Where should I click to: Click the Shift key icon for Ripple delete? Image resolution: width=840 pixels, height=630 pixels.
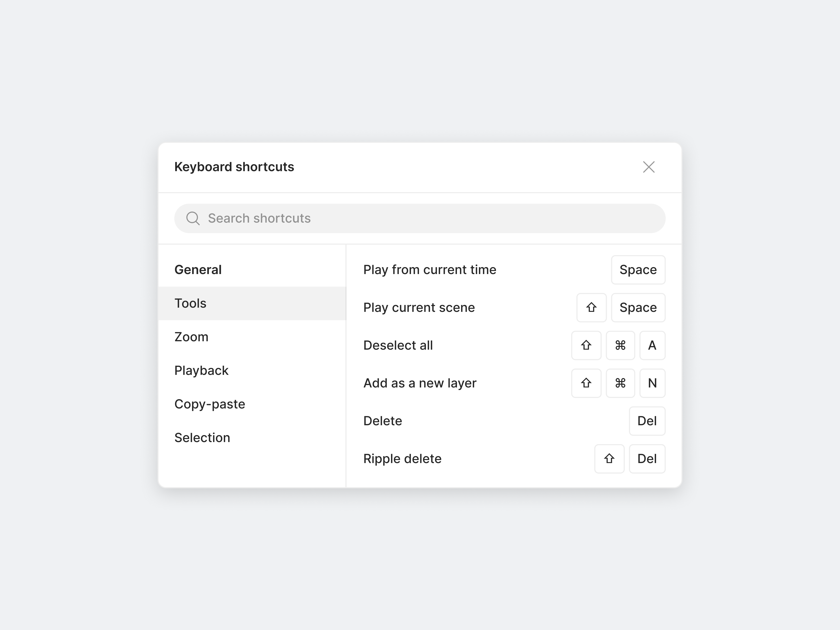609,459
